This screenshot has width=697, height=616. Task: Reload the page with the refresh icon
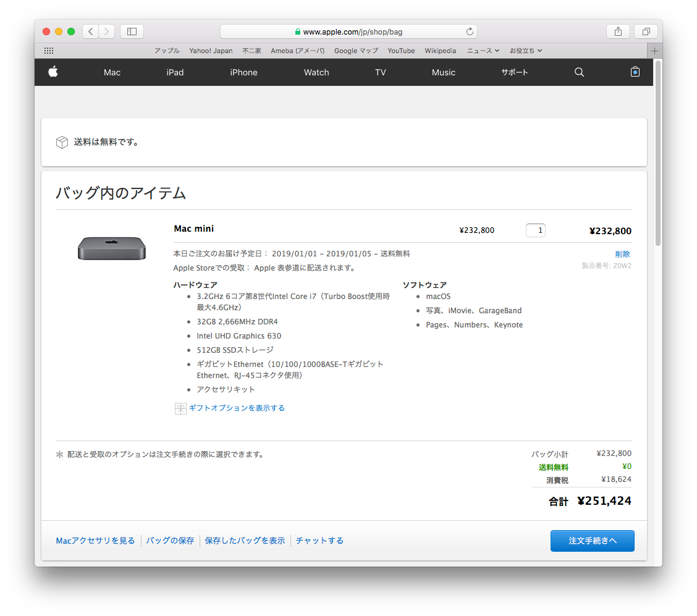click(x=470, y=32)
